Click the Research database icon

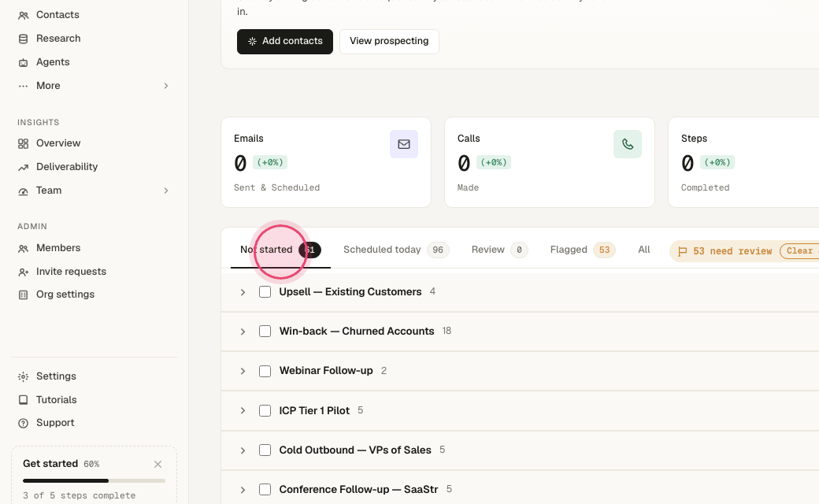coord(23,39)
